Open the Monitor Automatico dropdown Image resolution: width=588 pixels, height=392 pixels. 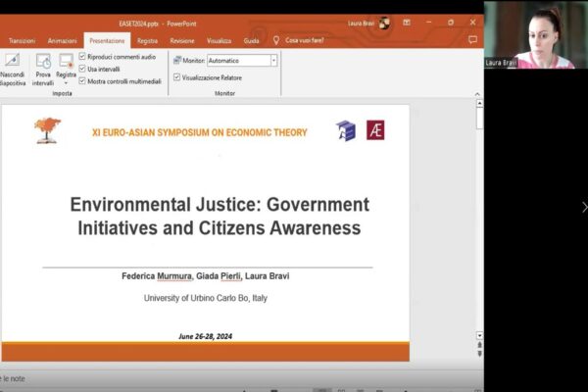[273, 60]
